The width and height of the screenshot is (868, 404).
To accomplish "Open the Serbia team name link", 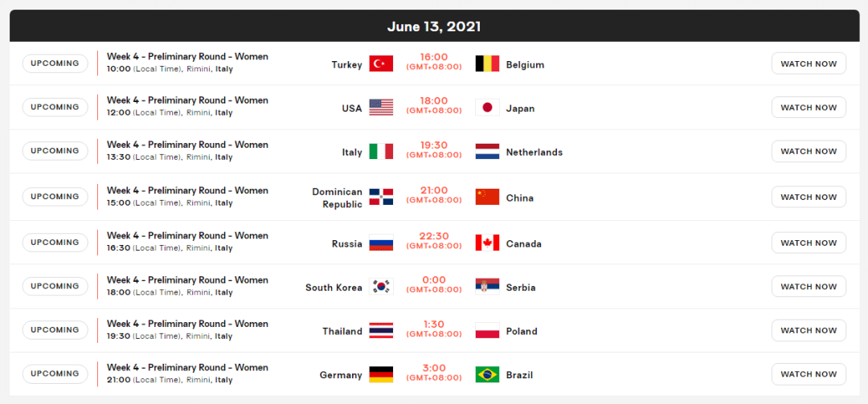I will pyautogui.click(x=521, y=288).
